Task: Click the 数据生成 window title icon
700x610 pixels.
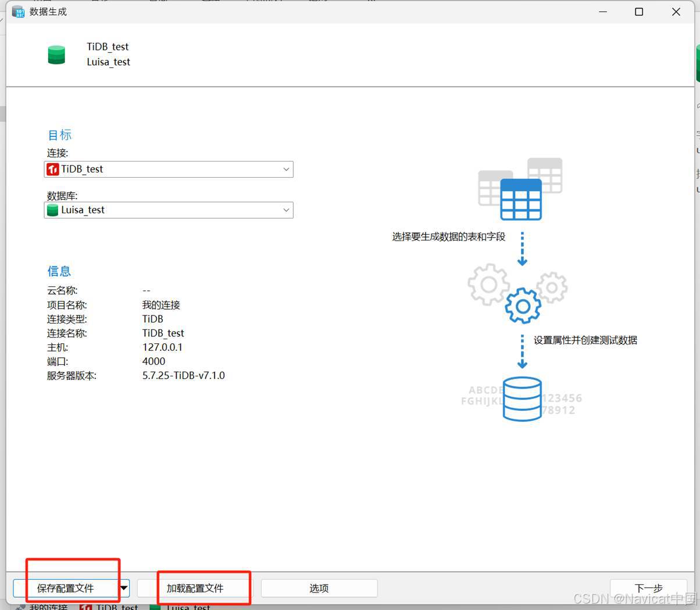Action: (x=19, y=12)
